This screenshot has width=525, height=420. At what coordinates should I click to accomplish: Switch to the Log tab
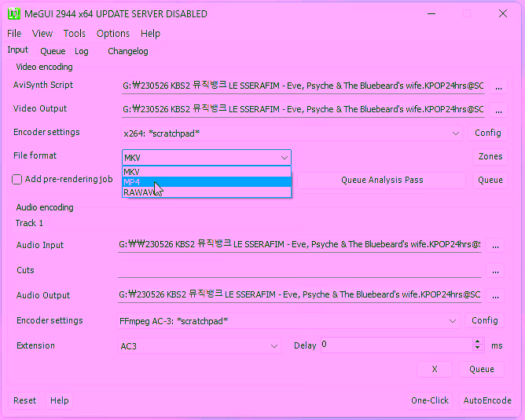click(x=82, y=51)
